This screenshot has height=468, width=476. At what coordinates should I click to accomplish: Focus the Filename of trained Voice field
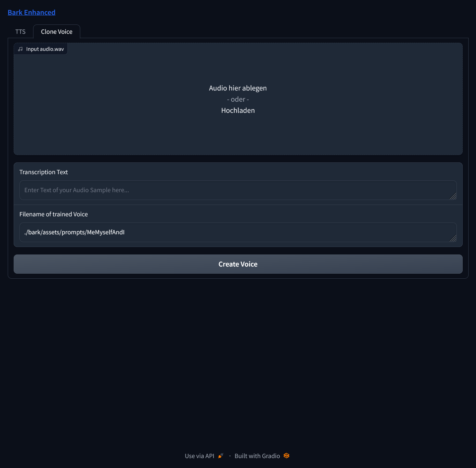click(238, 232)
